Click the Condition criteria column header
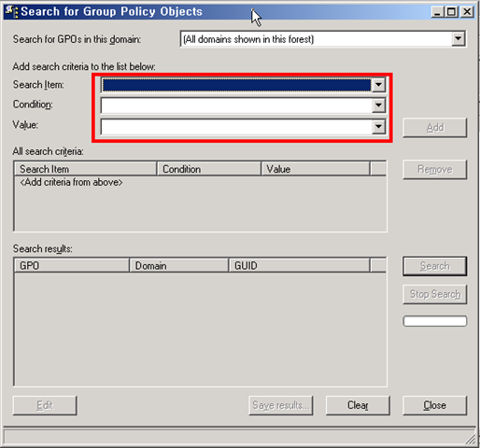Image resolution: width=480 pixels, height=448 pixels. (209, 169)
